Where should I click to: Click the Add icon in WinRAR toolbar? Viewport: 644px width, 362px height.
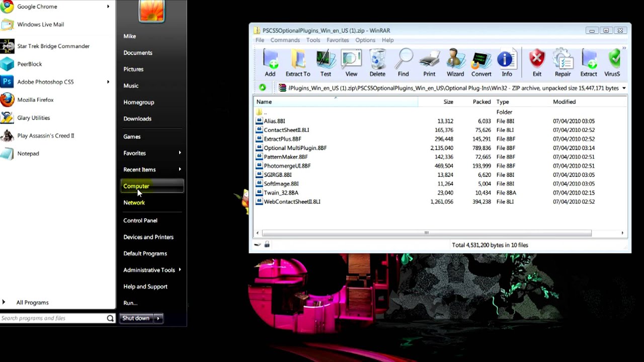coord(270,63)
